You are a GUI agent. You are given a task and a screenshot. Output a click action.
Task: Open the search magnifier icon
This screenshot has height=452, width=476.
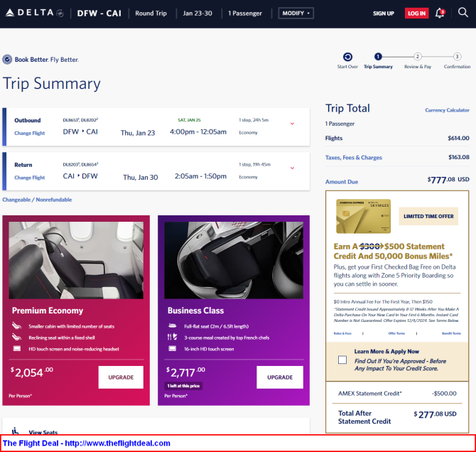[x=463, y=13]
